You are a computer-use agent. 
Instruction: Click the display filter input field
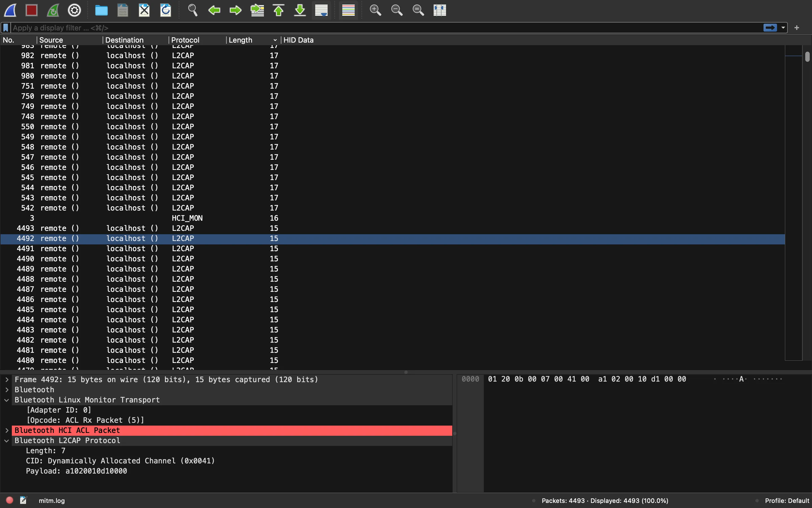pyautogui.click(x=386, y=28)
